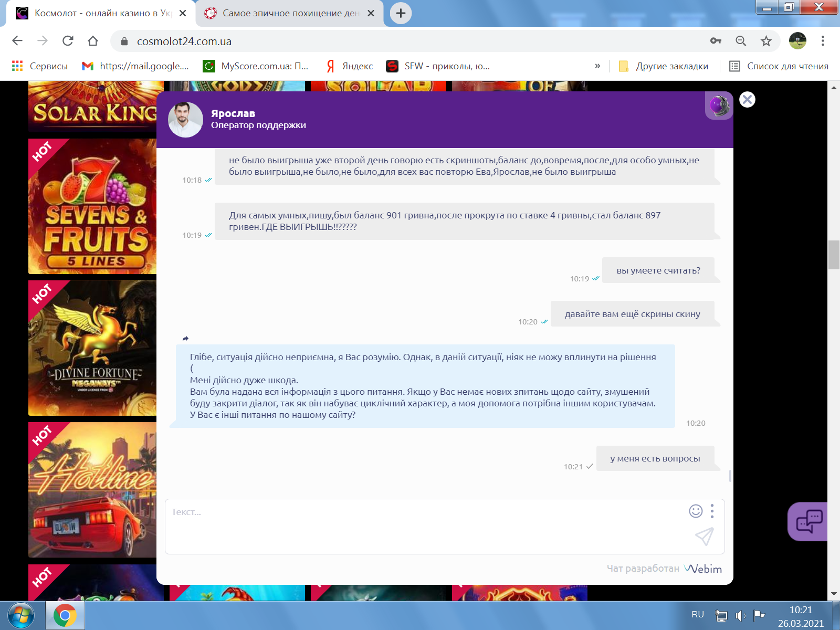Click the Chrome taskbar icon

click(x=65, y=616)
